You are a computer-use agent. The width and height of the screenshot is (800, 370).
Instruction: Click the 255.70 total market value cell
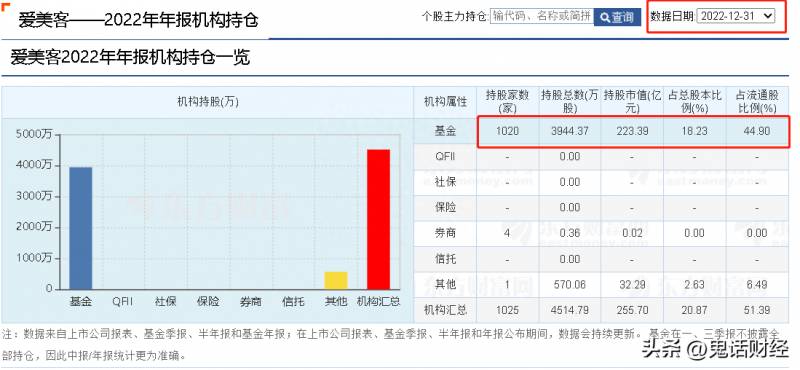tap(632, 310)
